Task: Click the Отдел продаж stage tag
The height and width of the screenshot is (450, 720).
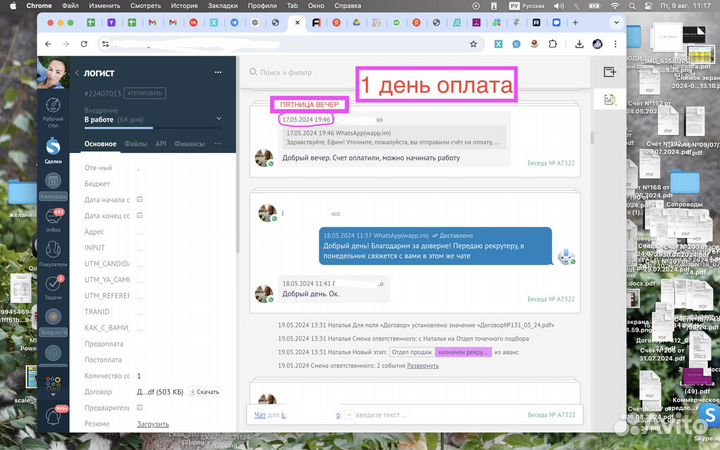Action: (412, 352)
